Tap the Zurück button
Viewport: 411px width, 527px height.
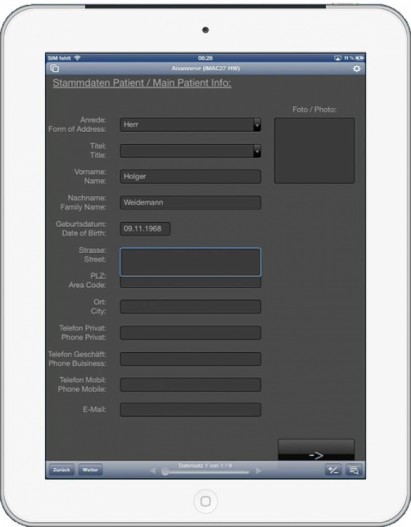click(61, 470)
